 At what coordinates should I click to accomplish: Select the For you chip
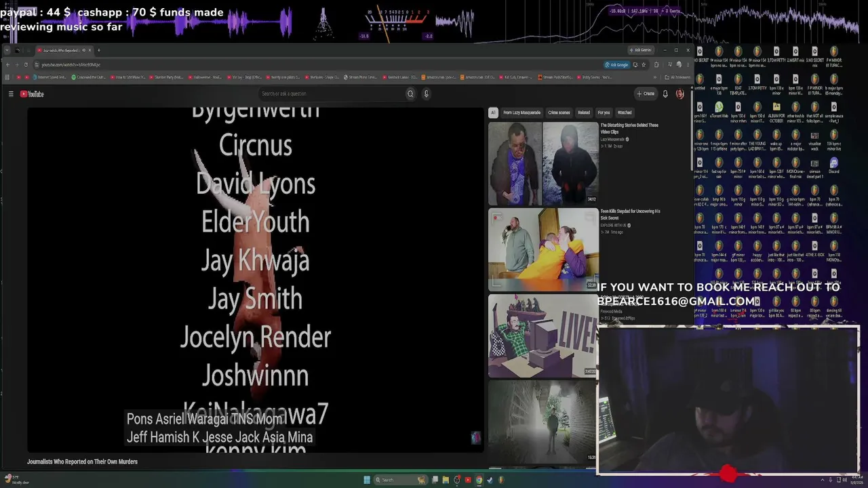click(x=604, y=113)
